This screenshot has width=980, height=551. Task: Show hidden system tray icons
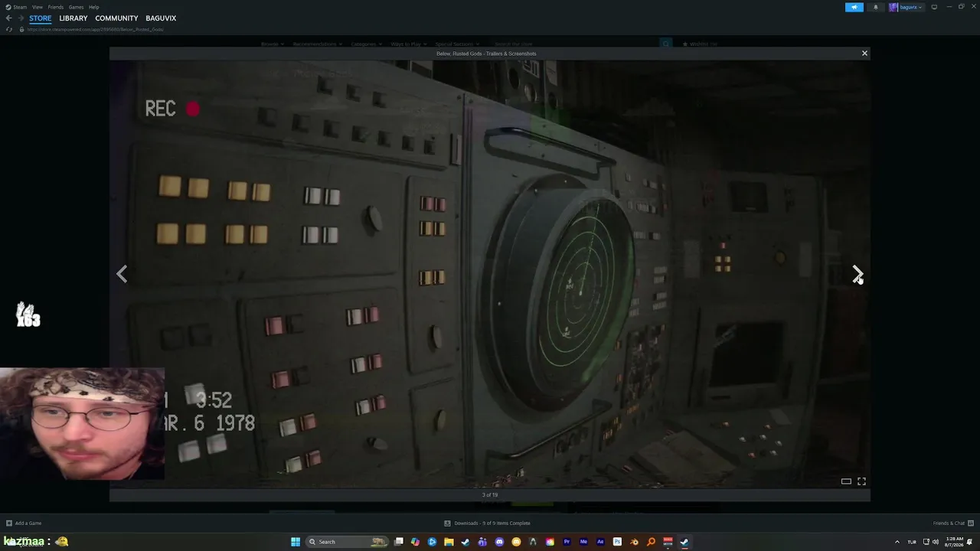click(x=897, y=542)
